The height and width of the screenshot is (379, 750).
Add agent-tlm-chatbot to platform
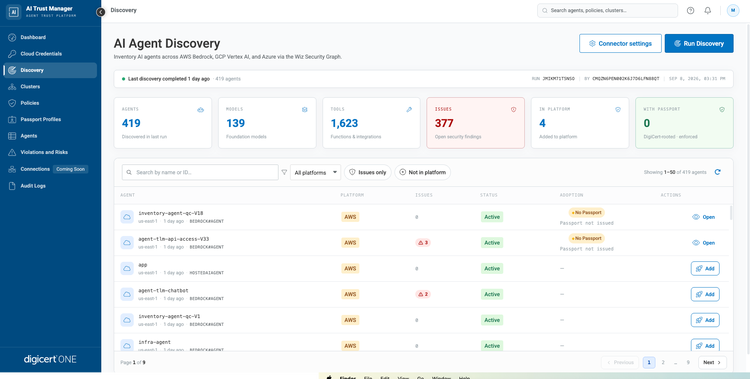click(705, 294)
